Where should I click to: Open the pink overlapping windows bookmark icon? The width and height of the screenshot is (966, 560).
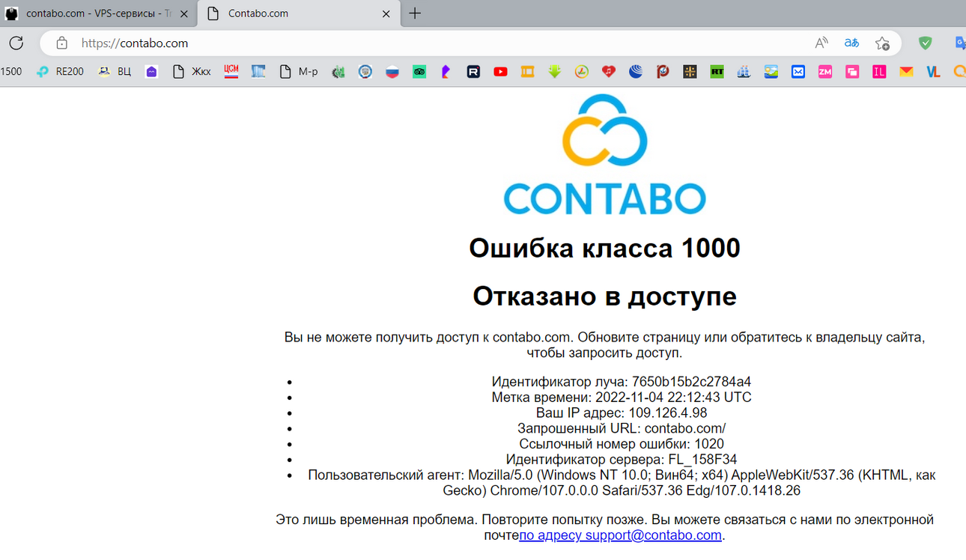pos(852,72)
